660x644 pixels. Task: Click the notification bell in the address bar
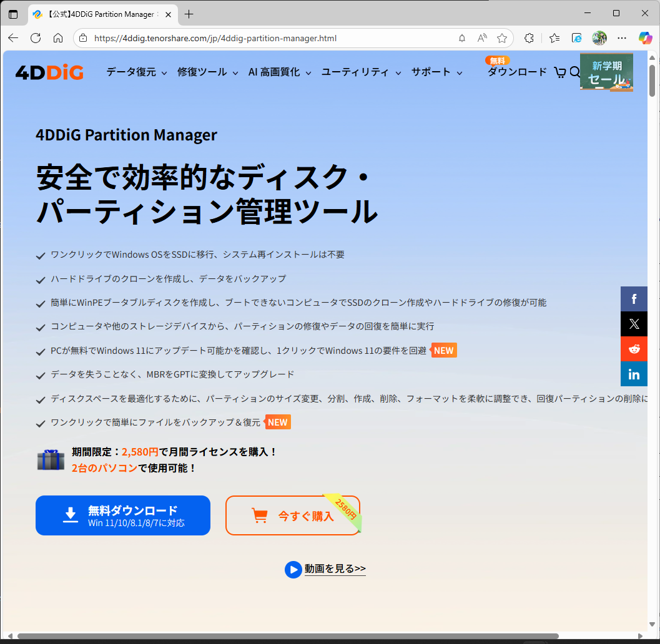click(461, 38)
